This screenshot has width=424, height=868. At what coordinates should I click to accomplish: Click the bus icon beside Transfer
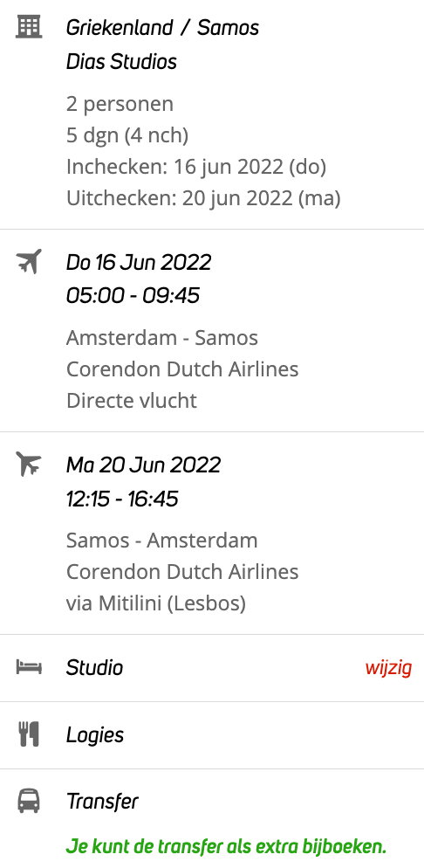[28, 801]
